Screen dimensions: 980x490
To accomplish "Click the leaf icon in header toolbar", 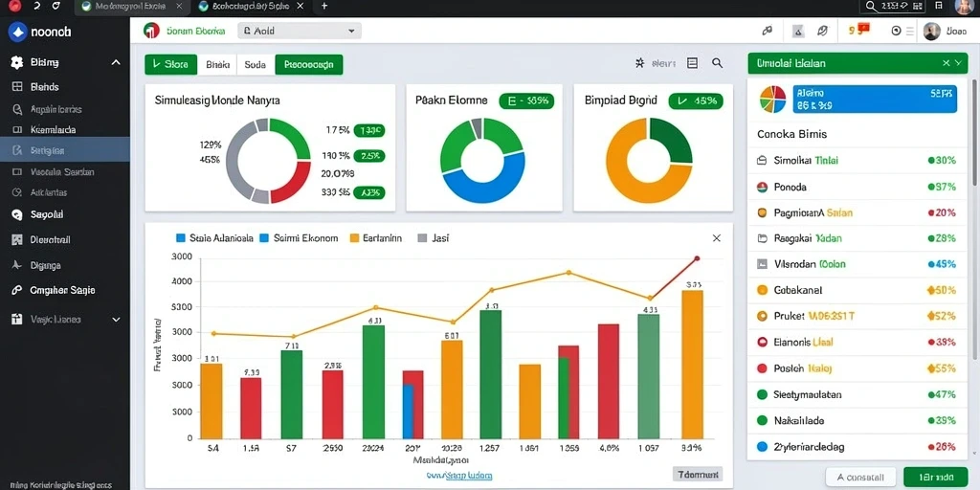I will [823, 31].
